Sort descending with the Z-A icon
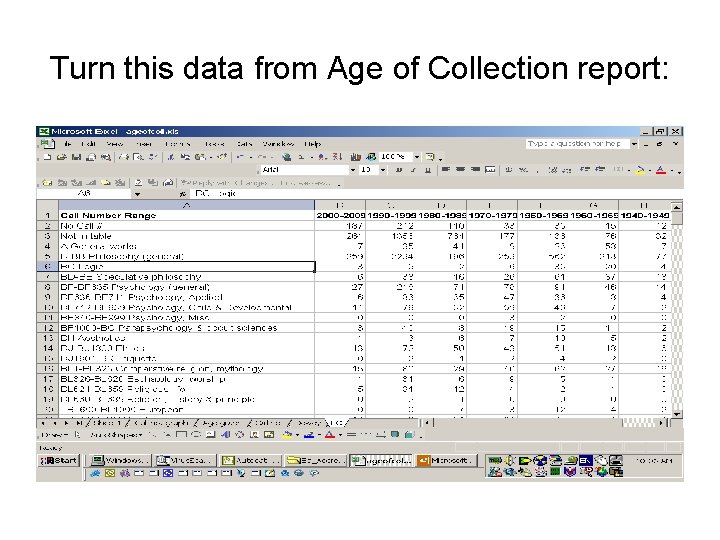720x540 pixels. click(x=338, y=157)
